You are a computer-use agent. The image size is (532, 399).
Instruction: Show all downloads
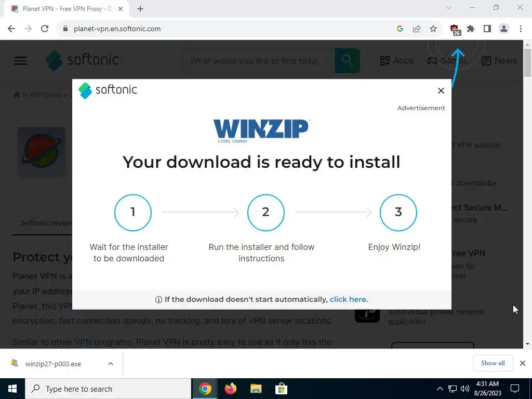pos(493,363)
